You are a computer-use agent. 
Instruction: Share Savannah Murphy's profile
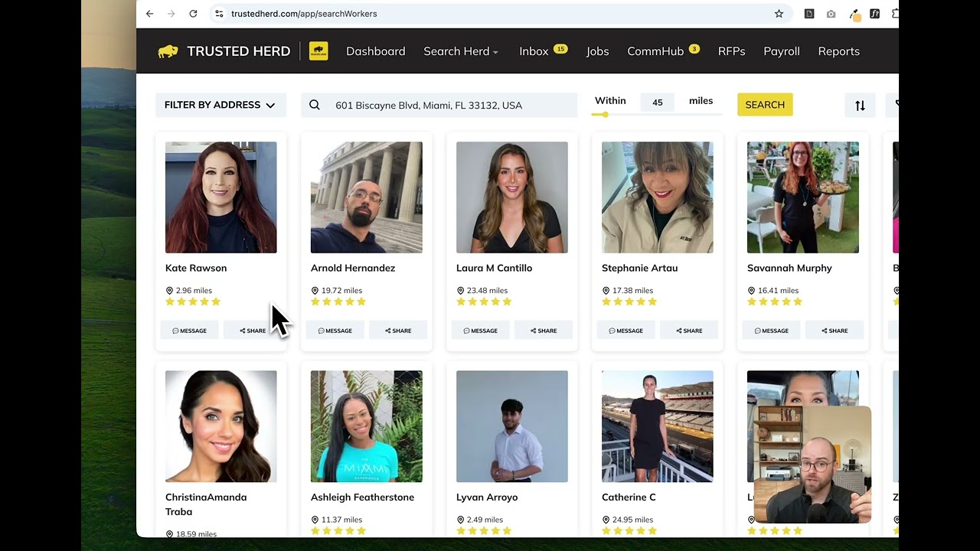coord(835,331)
